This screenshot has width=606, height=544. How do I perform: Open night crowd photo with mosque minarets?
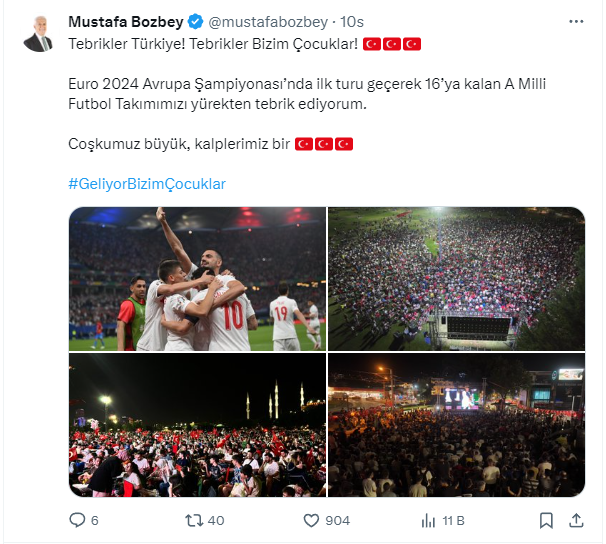(197, 425)
